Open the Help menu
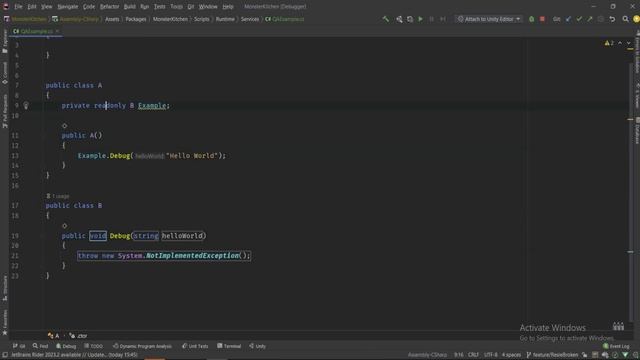Viewport: 640px width, 360px height. (x=228, y=7)
